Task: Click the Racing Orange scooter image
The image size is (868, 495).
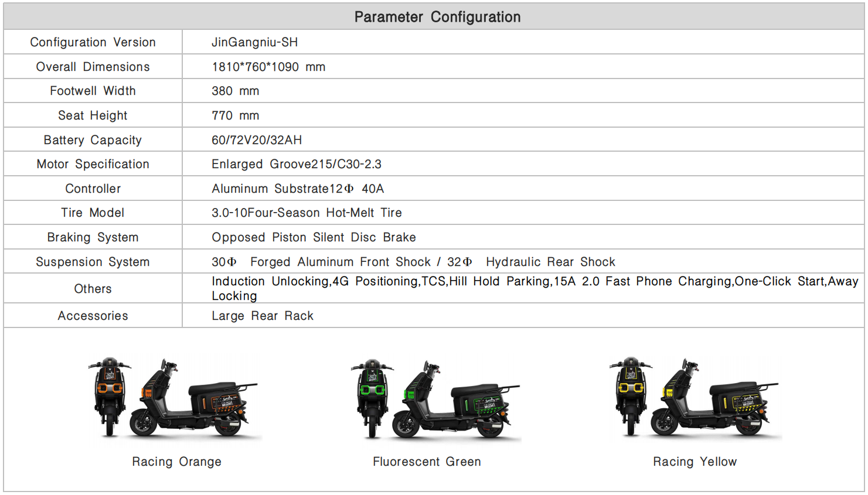Action: coord(173,397)
